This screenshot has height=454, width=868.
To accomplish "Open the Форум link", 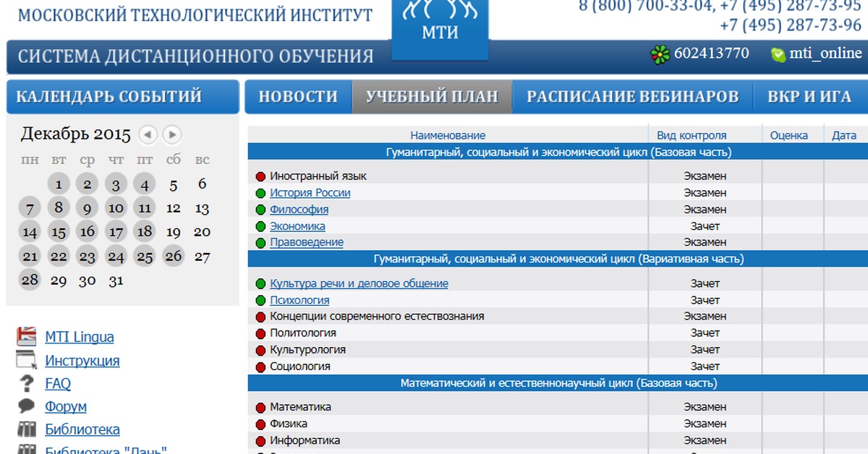I will [x=66, y=406].
